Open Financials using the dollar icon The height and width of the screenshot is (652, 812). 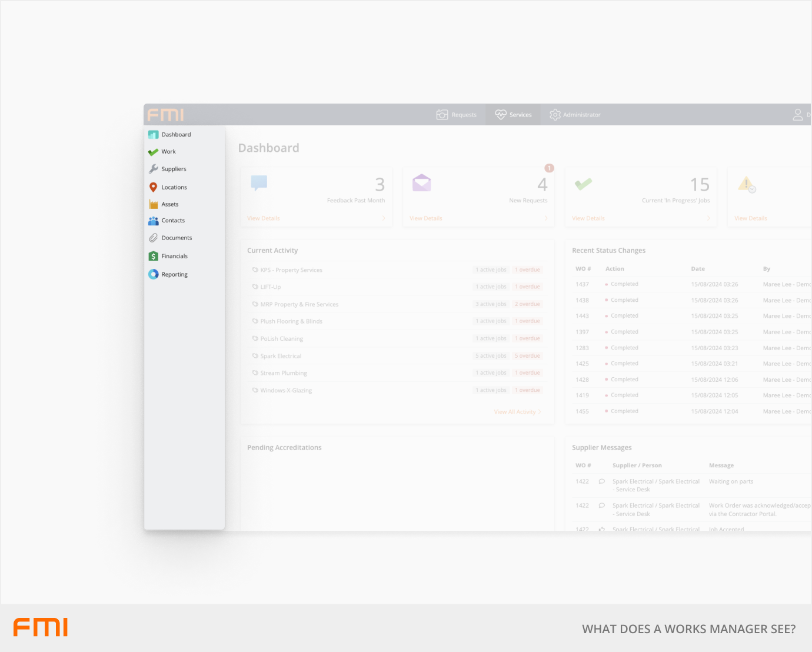click(153, 256)
